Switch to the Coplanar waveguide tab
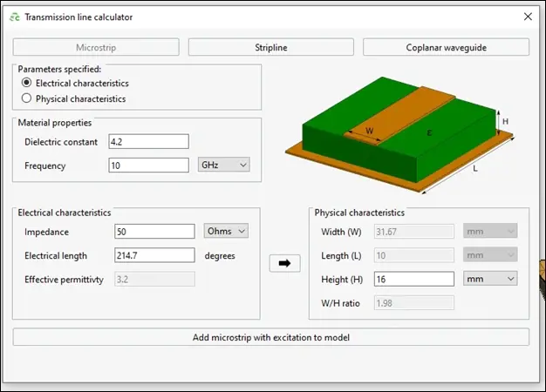This screenshot has height=392, width=546. (446, 47)
